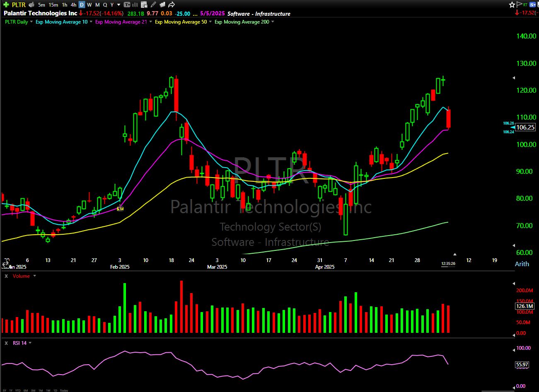
Task: Click the $.14 dividend marker on chart
Action: pos(120,209)
